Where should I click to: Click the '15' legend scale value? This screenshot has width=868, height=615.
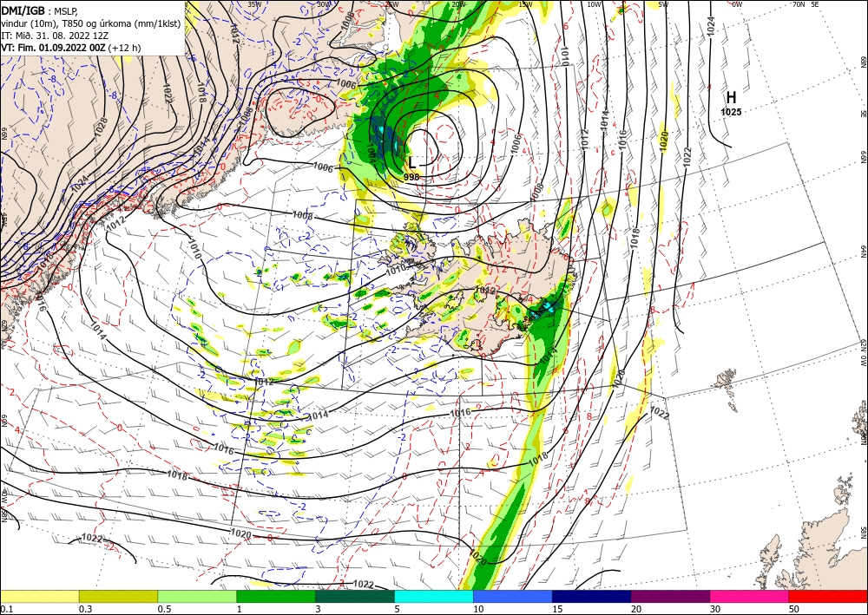[557, 609]
